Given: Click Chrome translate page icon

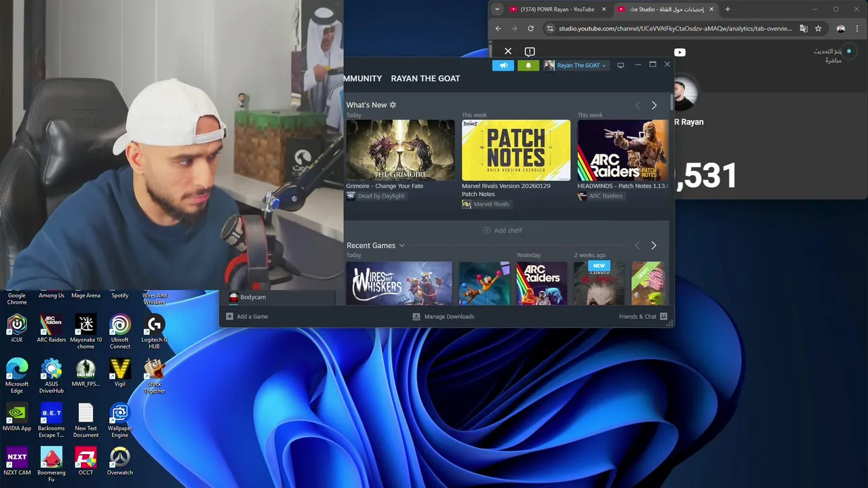Looking at the screenshot, I should click(x=804, y=28).
